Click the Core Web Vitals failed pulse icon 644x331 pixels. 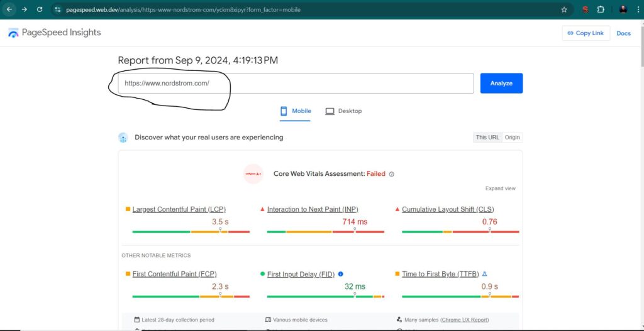[x=253, y=174]
